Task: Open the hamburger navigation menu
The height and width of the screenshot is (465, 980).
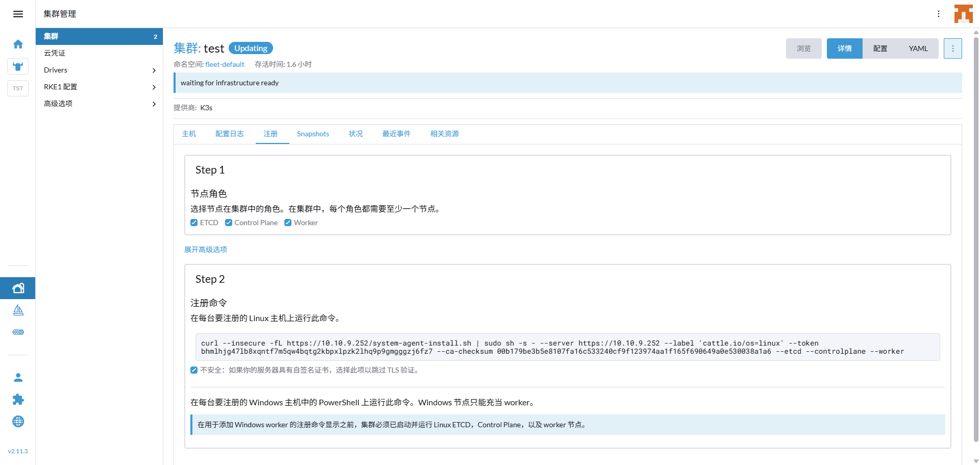Action: coord(18,14)
